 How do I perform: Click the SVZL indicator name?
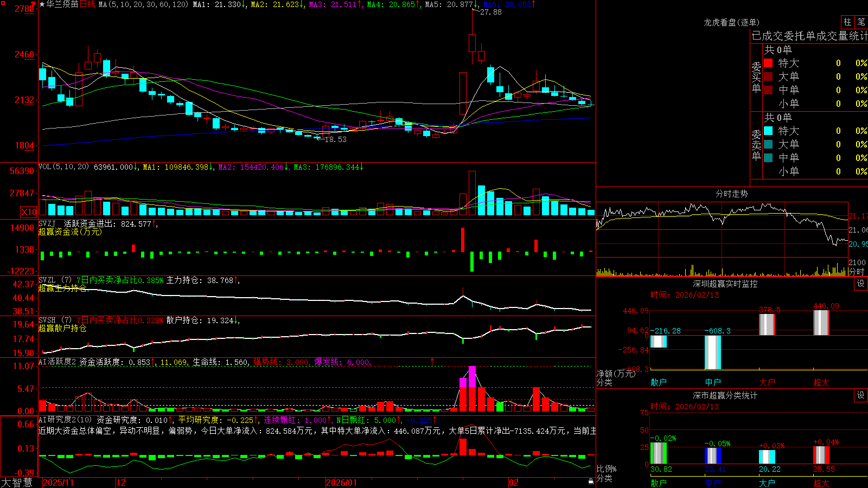[x=47, y=280]
